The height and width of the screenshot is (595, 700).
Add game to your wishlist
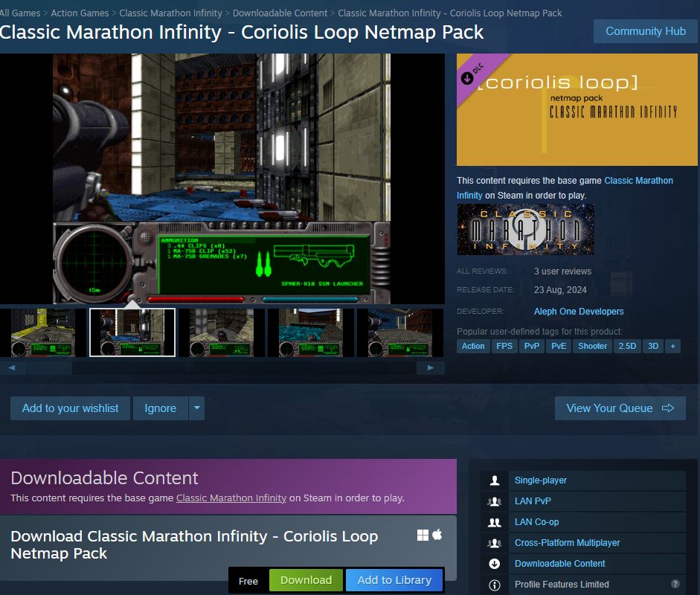pyautogui.click(x=70, y=408)
